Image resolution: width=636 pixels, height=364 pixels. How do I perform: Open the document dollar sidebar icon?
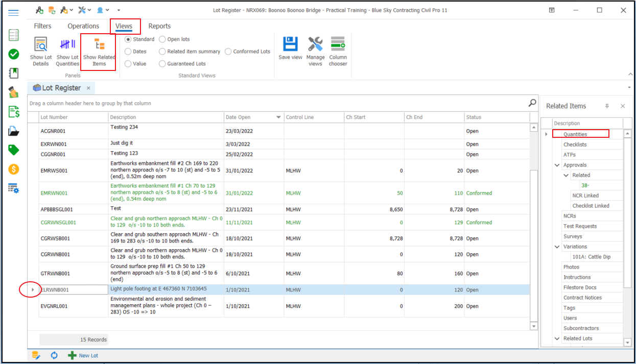click(x=14, y=112)
